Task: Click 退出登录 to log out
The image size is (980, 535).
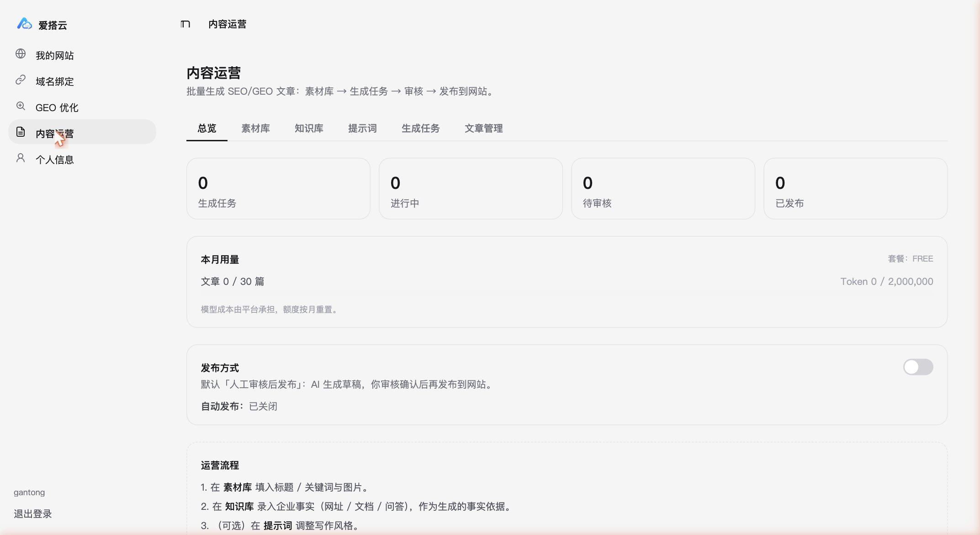Action: click(33, 514)
